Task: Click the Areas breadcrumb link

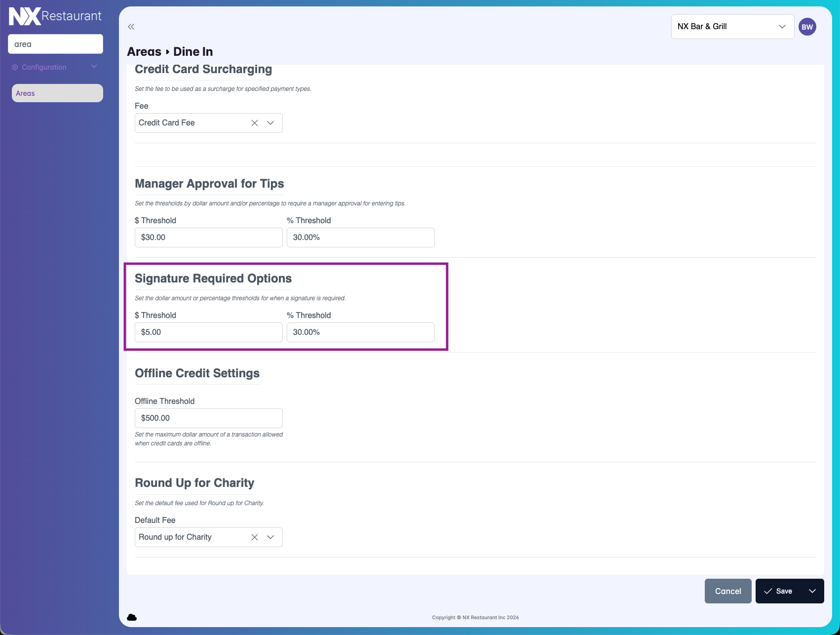Action: click(144, 52)
